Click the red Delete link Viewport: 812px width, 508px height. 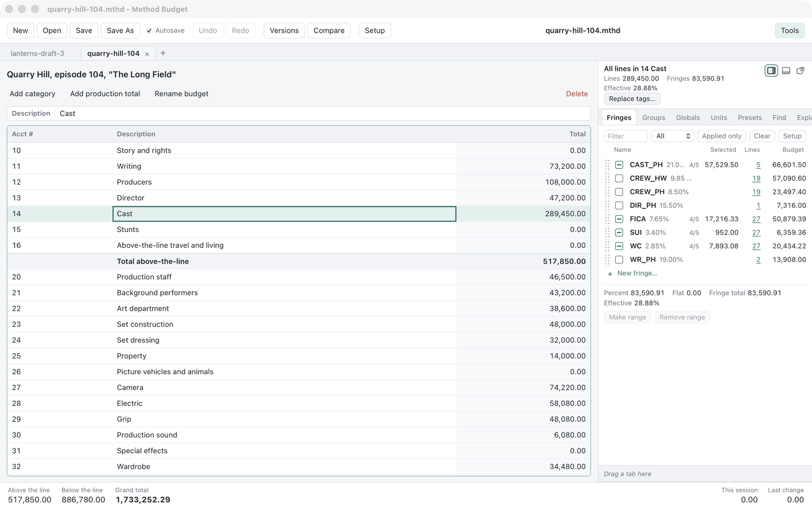tap(577, 94)
